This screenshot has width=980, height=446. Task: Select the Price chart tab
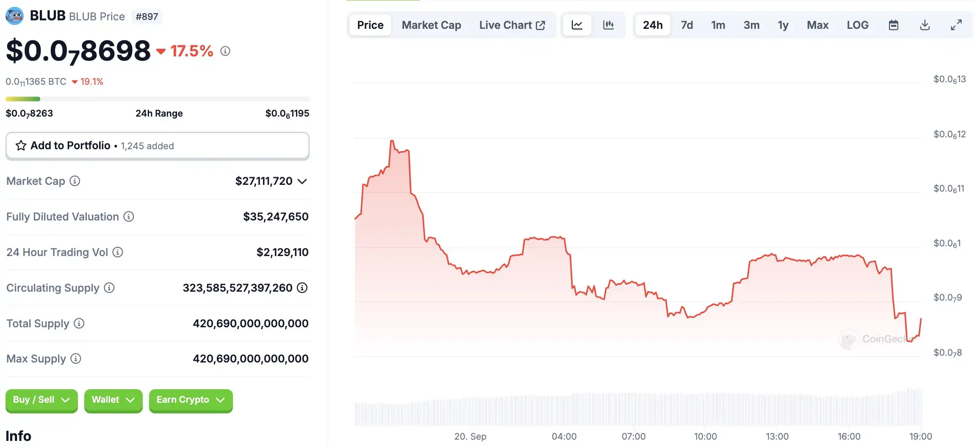(x=370, y=25)
